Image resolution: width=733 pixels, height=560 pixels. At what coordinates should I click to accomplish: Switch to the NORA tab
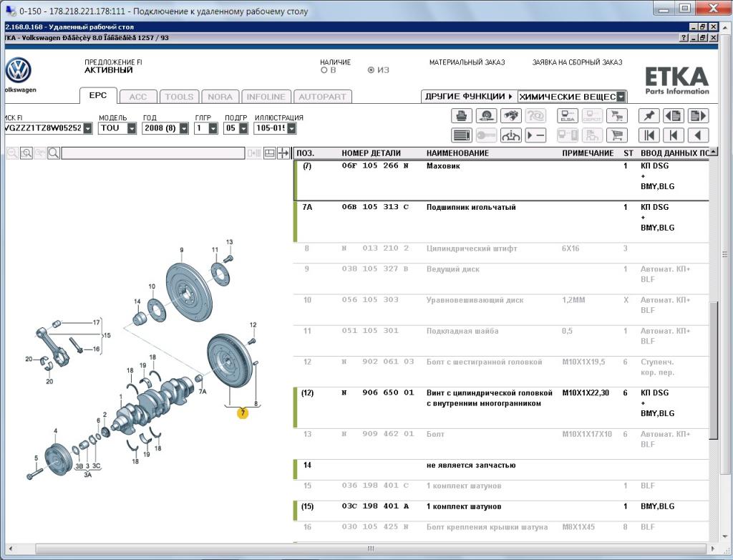[x=220, y=97]
